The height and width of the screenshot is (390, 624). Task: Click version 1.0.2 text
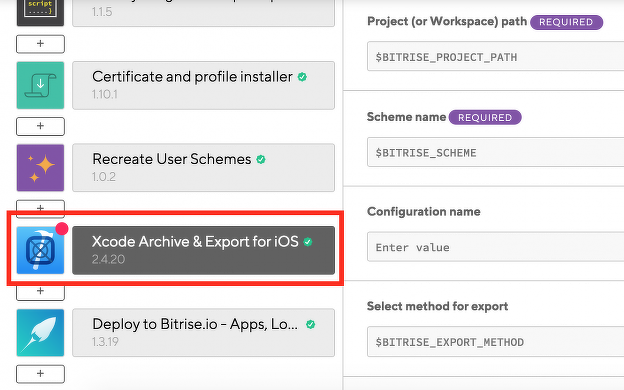(x=104, y=177)
